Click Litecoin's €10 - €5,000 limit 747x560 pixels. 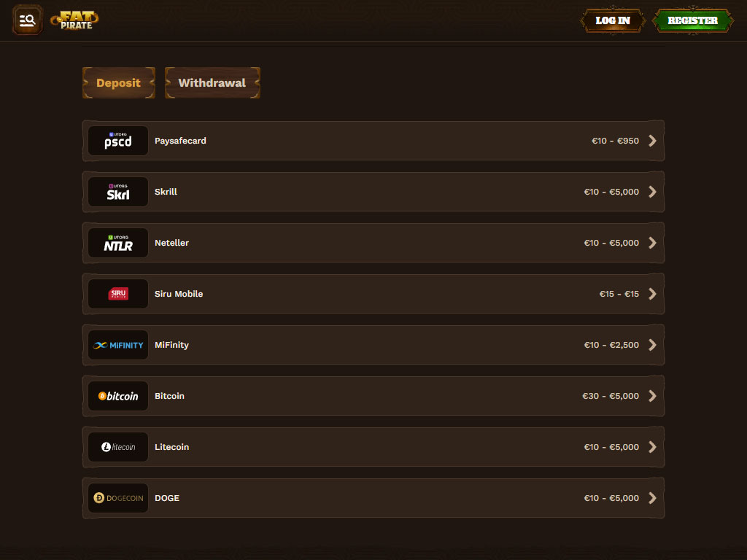(611, 447)
